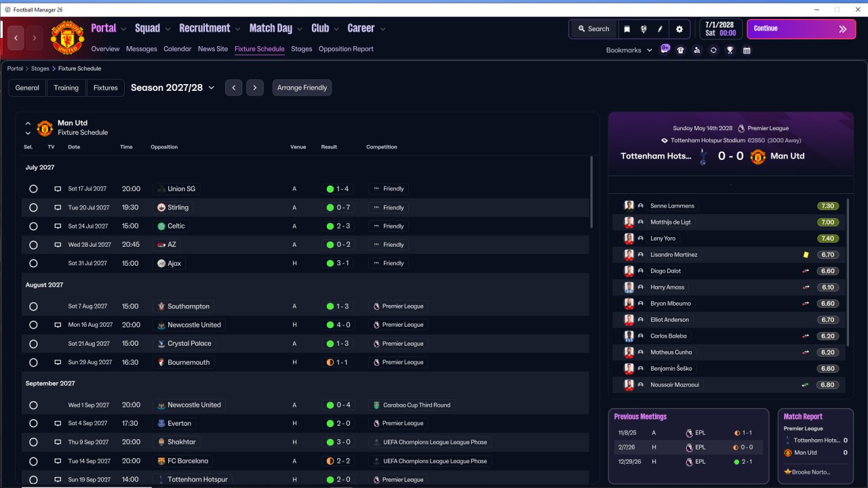The height and width of the screenshot is (488, 868).
Task: Go to next season arrow button
Action: tap(255, 87)
